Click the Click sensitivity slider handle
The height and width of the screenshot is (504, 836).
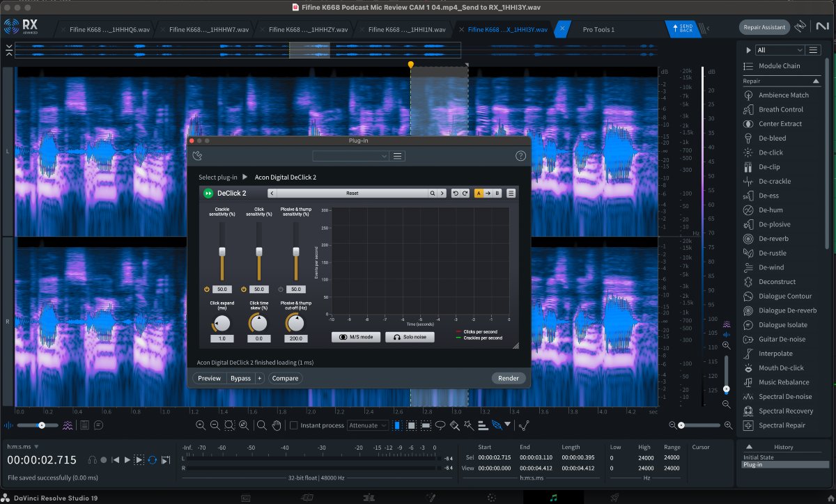click(259, 251)
